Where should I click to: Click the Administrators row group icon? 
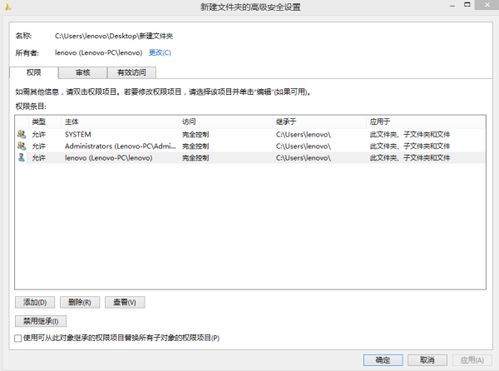coord(22,146)
